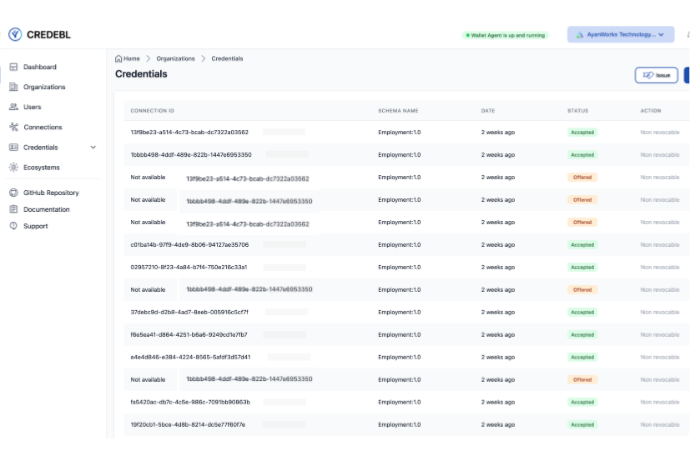Open the Support sidebar icon
The image size is (690, 460).
[14, 226]
